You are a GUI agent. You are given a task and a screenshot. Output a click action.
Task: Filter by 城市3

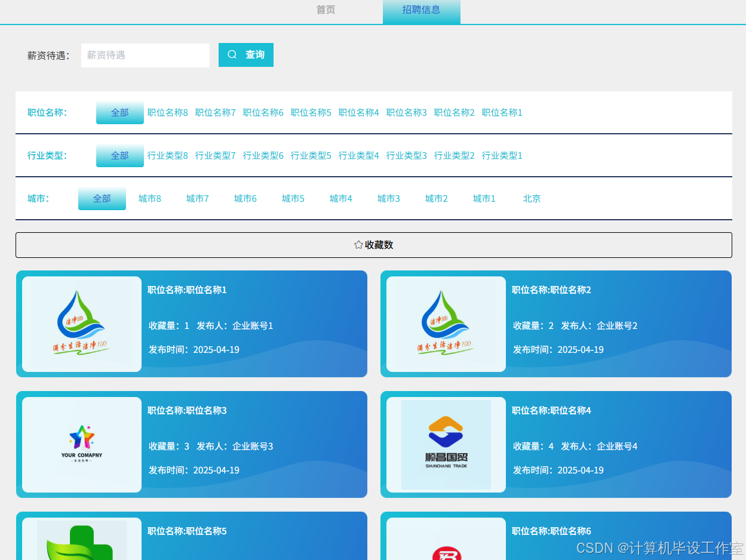(389, 198)
